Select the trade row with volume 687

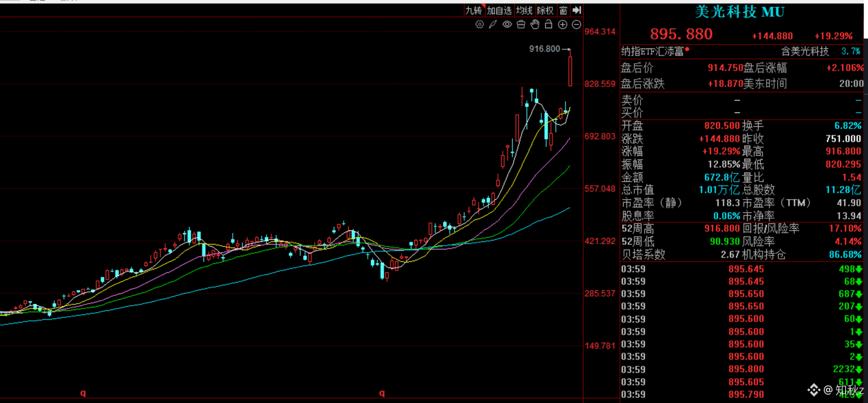tap(742, 294)
